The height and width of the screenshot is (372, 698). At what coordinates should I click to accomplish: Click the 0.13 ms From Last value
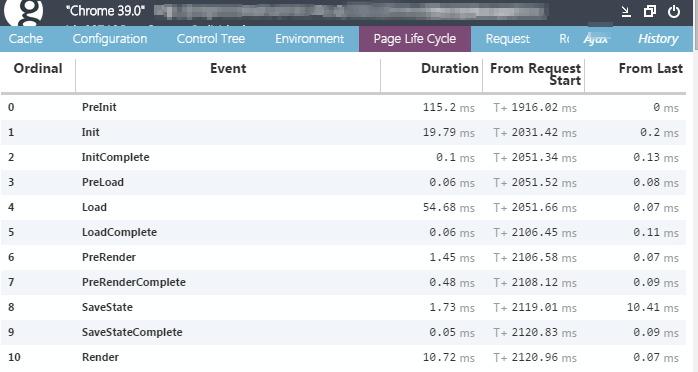point(656,157)
